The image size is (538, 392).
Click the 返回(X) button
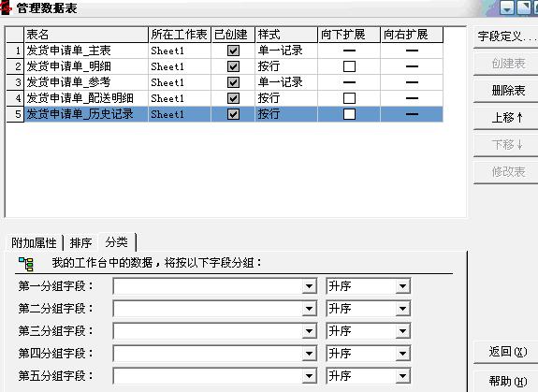tap(506, 352)
